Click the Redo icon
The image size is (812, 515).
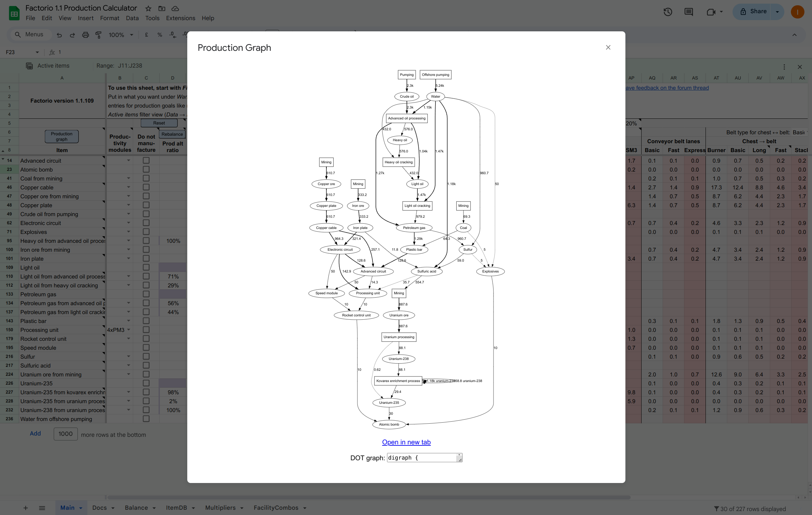coord(72,35)
